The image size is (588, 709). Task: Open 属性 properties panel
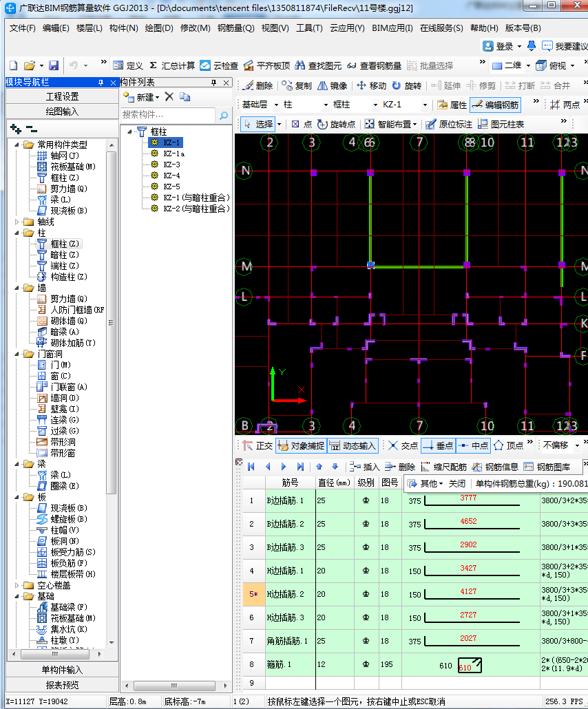click(x=452, y=105)
